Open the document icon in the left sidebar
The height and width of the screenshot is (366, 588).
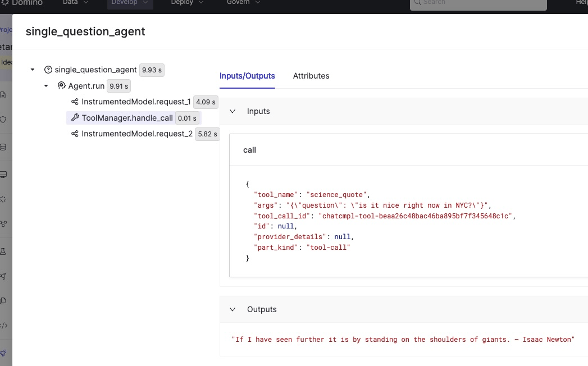(x=3, y=95)
